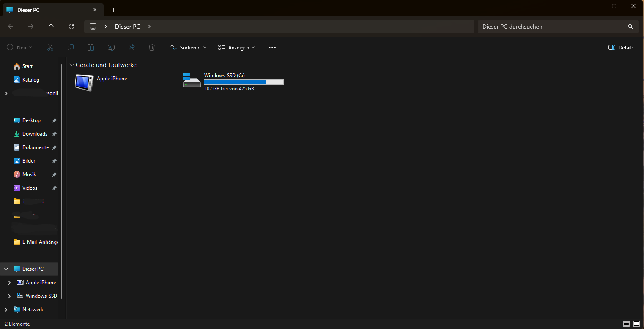The image size is (644, 329).
Task: Collapse the Geräte und Laufwerke group
Action: pyautogui.click(x=71, y=65)
